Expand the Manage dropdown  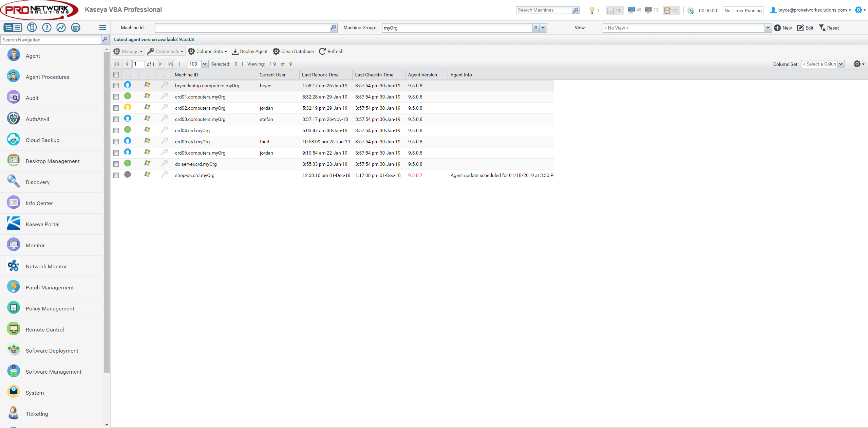pyautogui.click(x=128, y=51)
